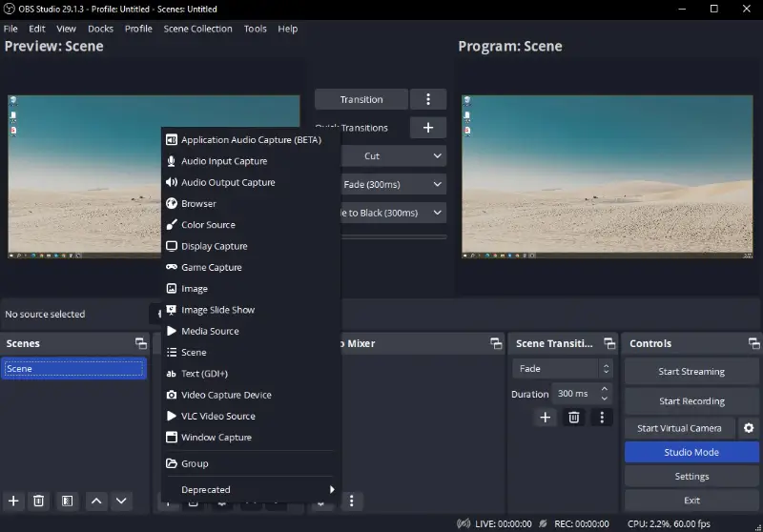The image size is (763, 532).
Task: Add a new scene with plus icon
Action: coord(13,501)
